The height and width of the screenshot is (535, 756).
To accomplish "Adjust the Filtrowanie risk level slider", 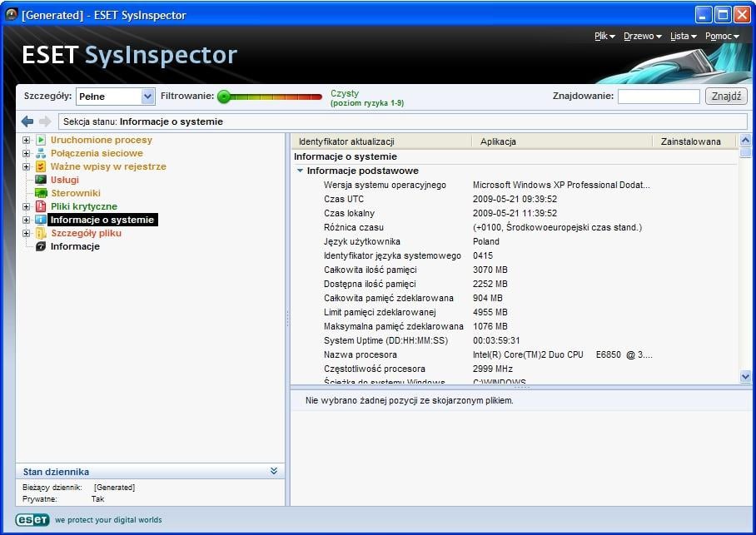I will point(223,97).
